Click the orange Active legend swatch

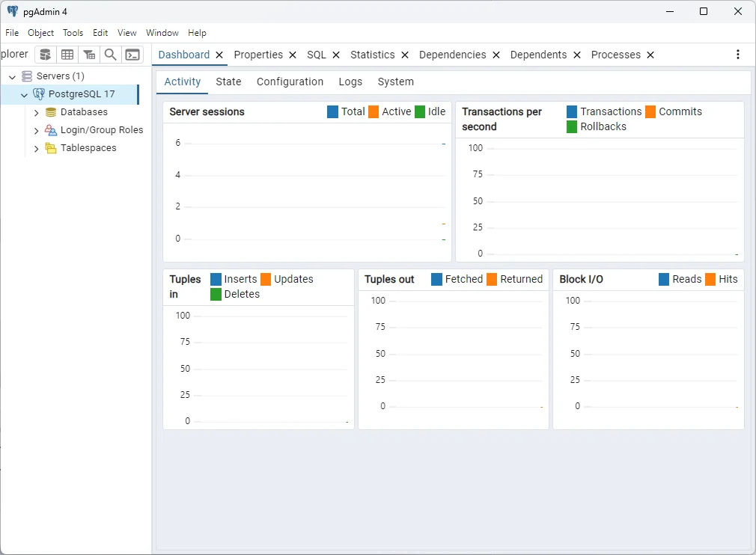coord(374,111)
